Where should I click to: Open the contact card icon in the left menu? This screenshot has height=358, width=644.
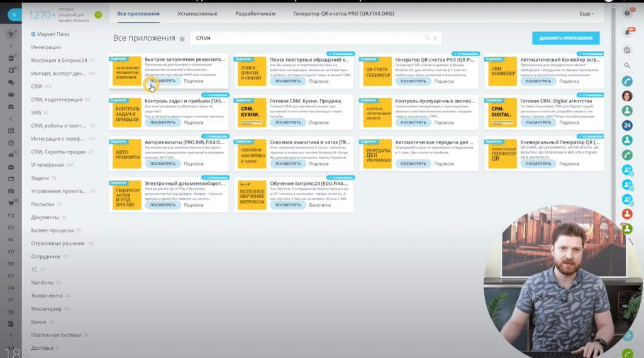(11, 191)
